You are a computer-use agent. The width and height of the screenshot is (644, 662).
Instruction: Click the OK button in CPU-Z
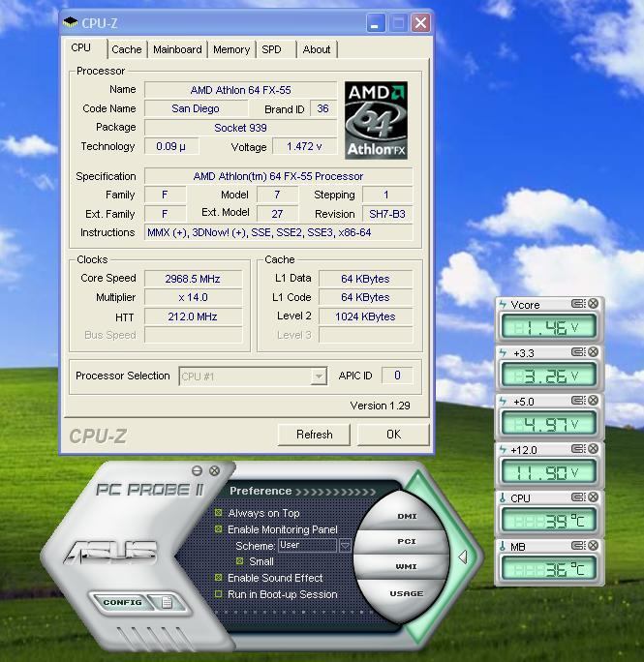coord(393,435)
